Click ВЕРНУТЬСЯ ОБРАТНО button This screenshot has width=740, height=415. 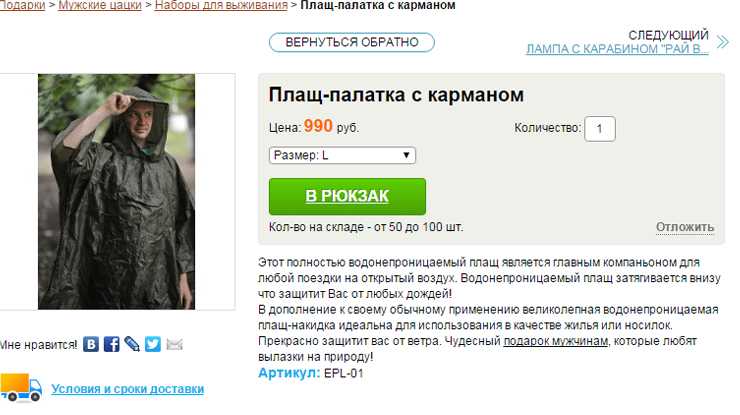point(352,42)
